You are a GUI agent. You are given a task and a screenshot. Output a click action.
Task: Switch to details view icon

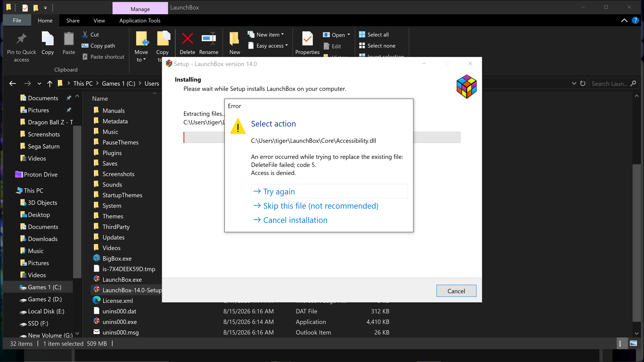point(622,344)
